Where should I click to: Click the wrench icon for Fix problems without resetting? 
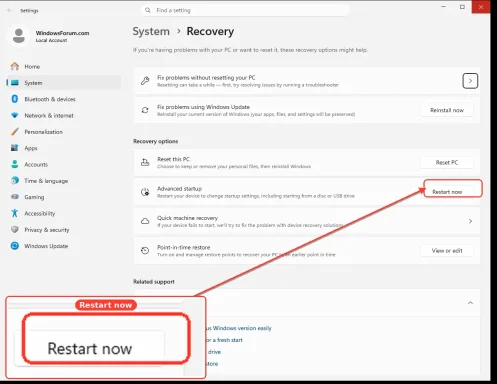145,81
